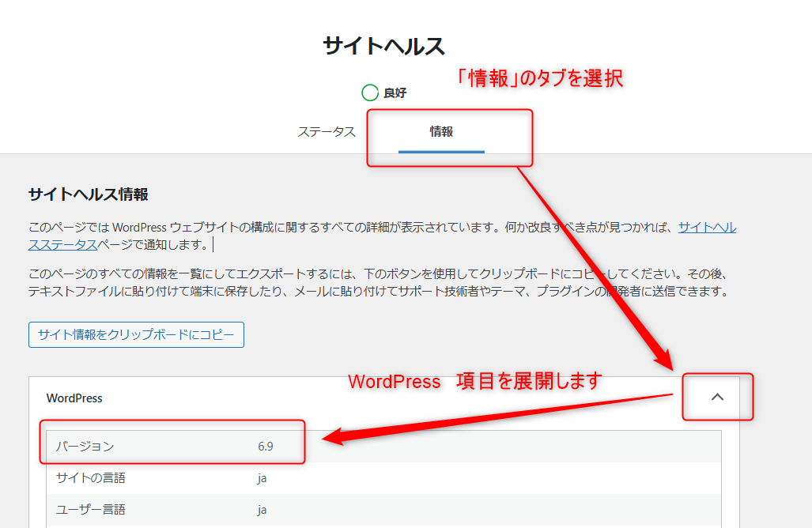Click サイト情報をクリップボードにコピー button
The width and height of the screenshot is (812, 528).
click(x=136, y=335)
